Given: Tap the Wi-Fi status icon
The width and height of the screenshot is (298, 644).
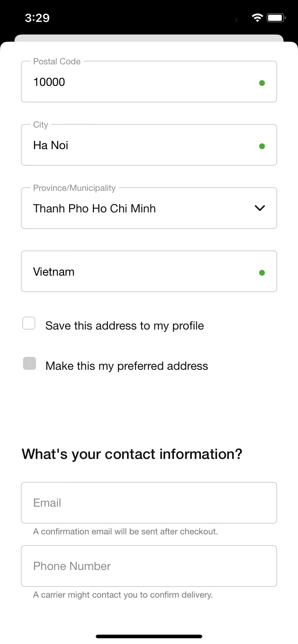Looking at the screenshot, I should pos(257,18).
